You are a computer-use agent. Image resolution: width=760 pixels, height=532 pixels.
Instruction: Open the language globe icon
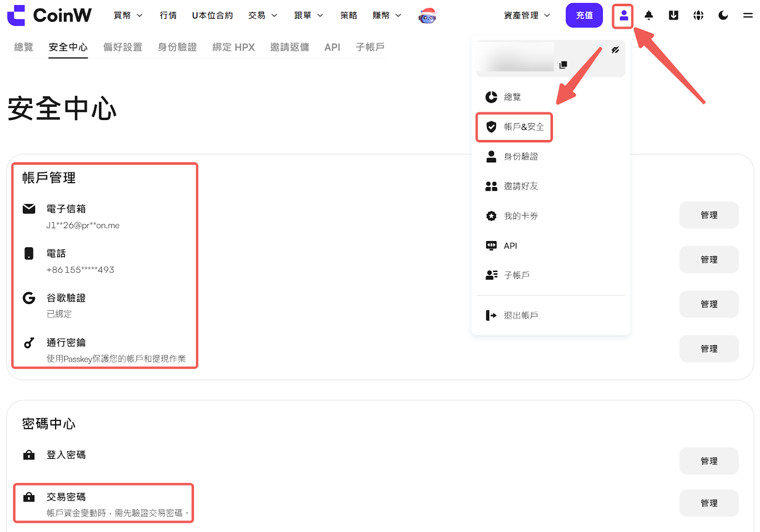698,16
